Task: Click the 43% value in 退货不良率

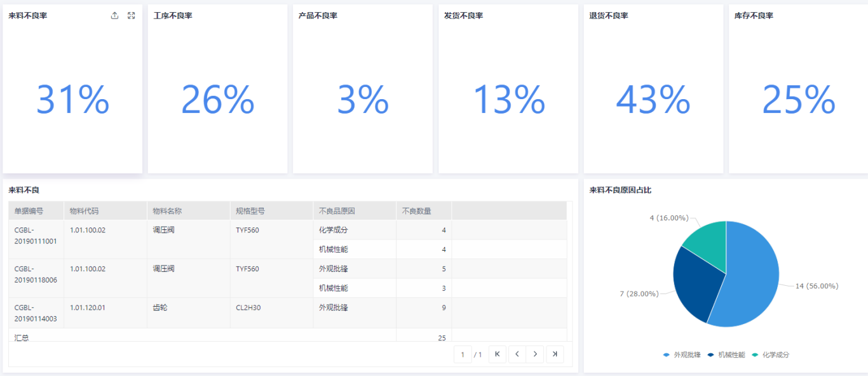Action: pos(653,100)
